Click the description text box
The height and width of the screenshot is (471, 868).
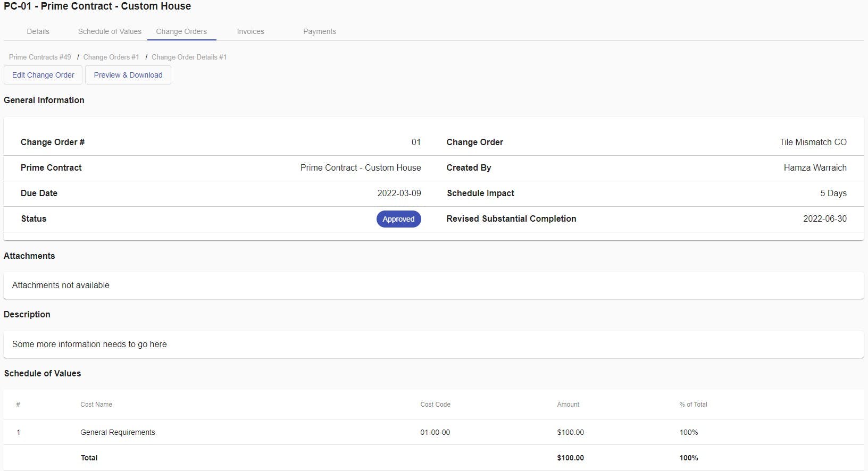433,344
